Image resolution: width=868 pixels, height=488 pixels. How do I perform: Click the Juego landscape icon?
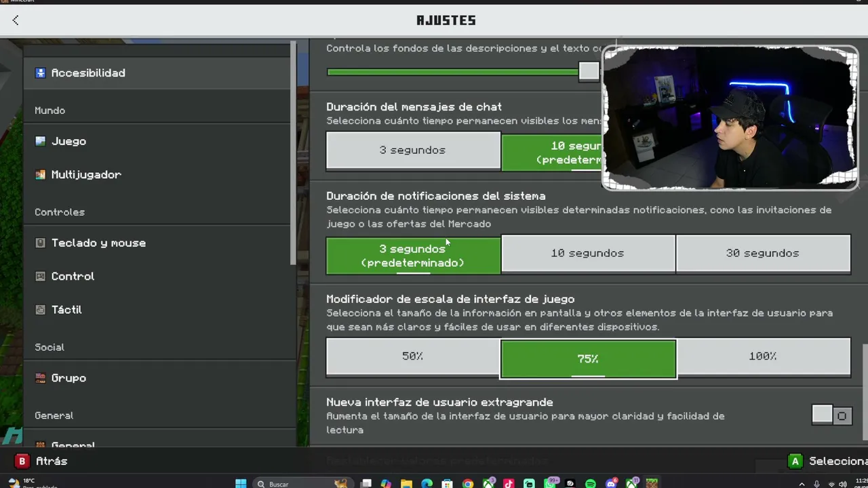(40, 141)
